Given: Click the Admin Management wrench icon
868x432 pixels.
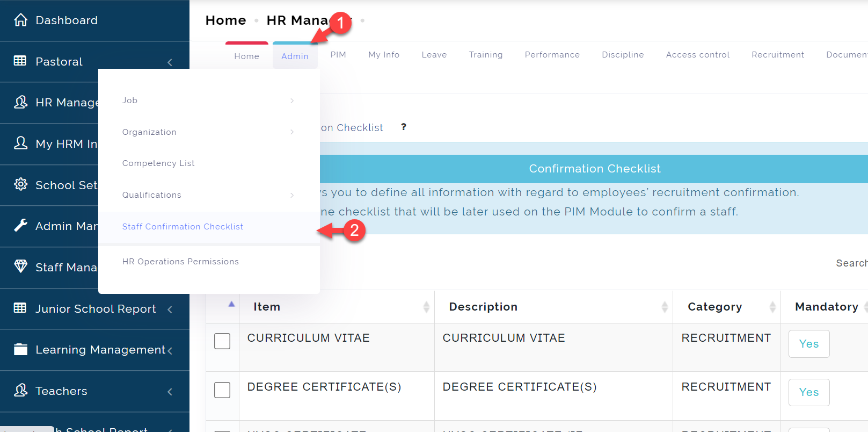Looking at the screenshot, I should (x=20, y=225).
